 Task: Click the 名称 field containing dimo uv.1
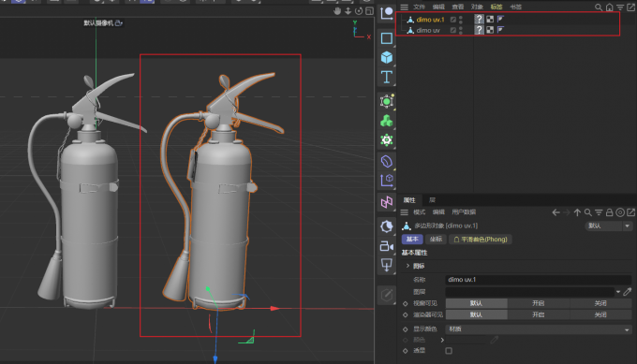tap(539, 280)
